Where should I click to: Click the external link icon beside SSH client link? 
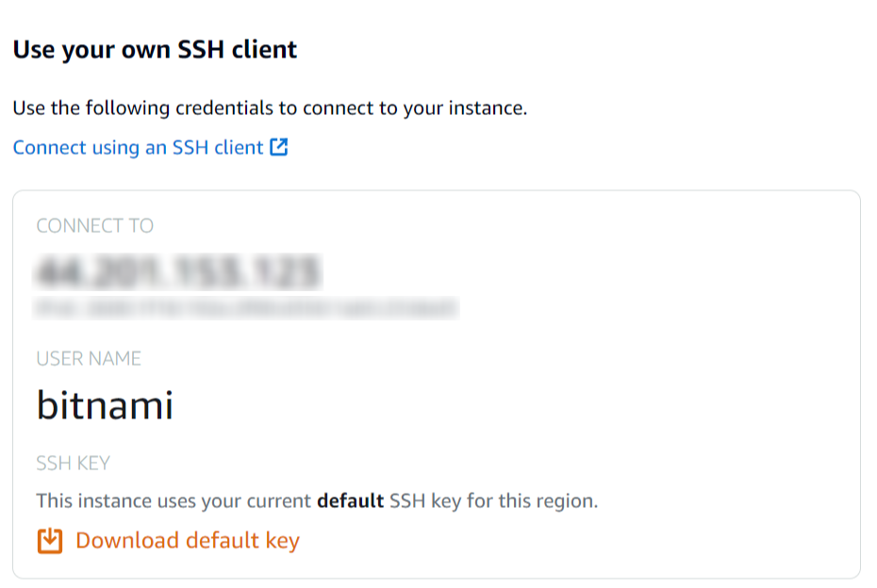(x=279, y=148)
